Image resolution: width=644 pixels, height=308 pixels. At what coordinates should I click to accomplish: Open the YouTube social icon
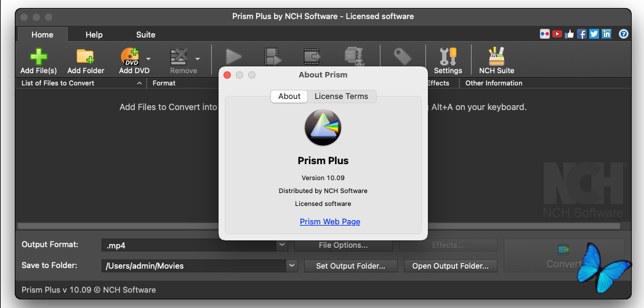point(557,34)
